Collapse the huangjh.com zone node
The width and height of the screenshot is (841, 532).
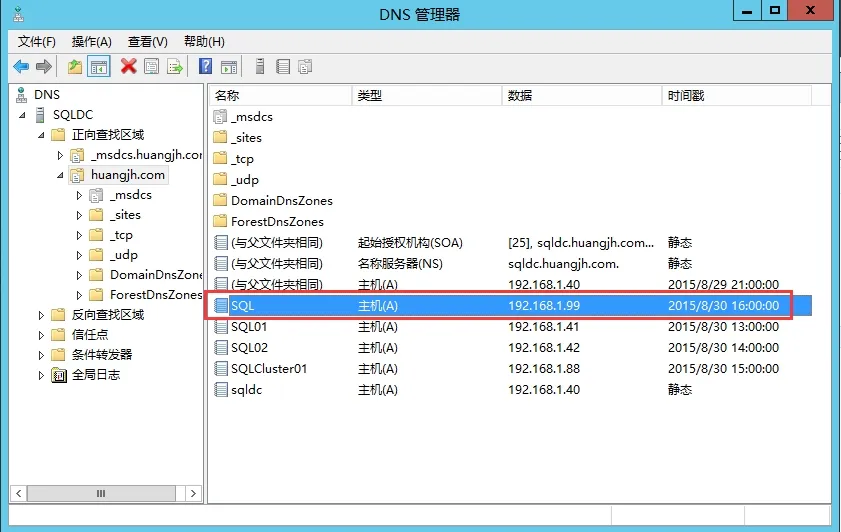tap(60, 175)
